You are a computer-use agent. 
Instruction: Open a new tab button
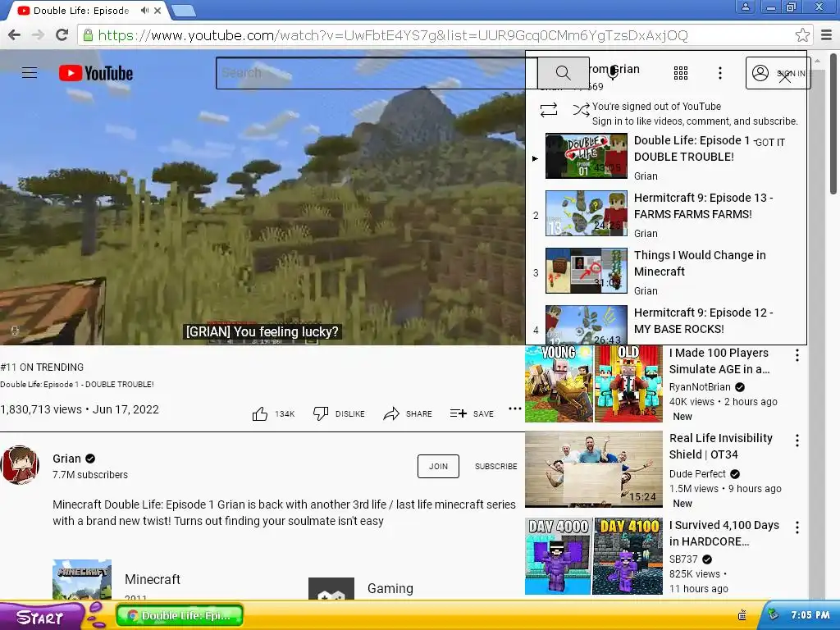183,10
